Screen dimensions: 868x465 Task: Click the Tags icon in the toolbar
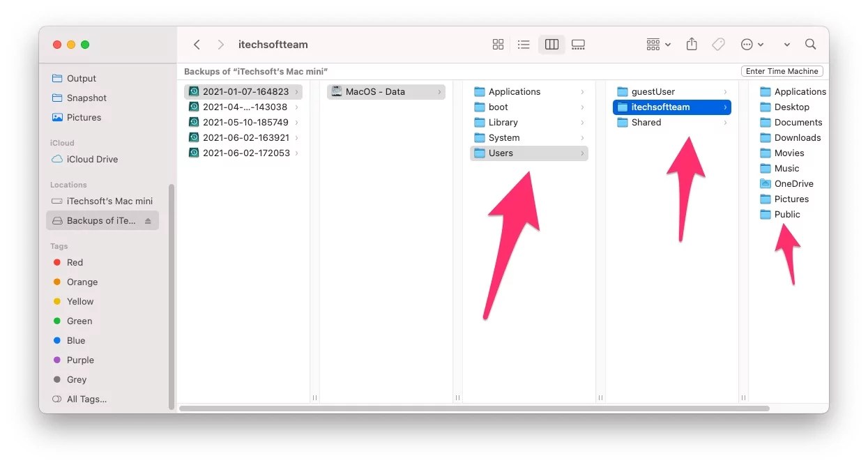[x=718, y=44]
